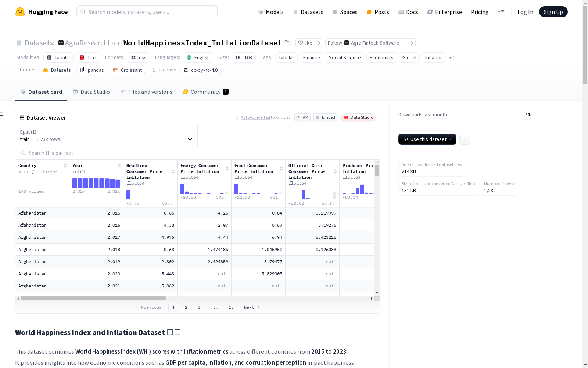This screenshot has height=368, width=588.
Task: Sort by Headline Consumer Price Inflation column
Action: coord(173,171)
